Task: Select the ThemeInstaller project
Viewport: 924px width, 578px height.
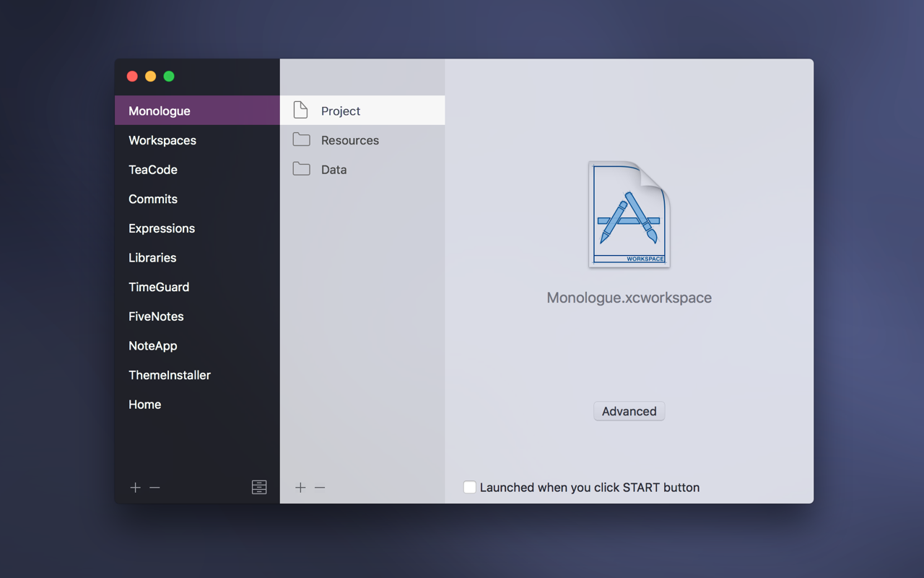Action: click(x=170, y=375)
